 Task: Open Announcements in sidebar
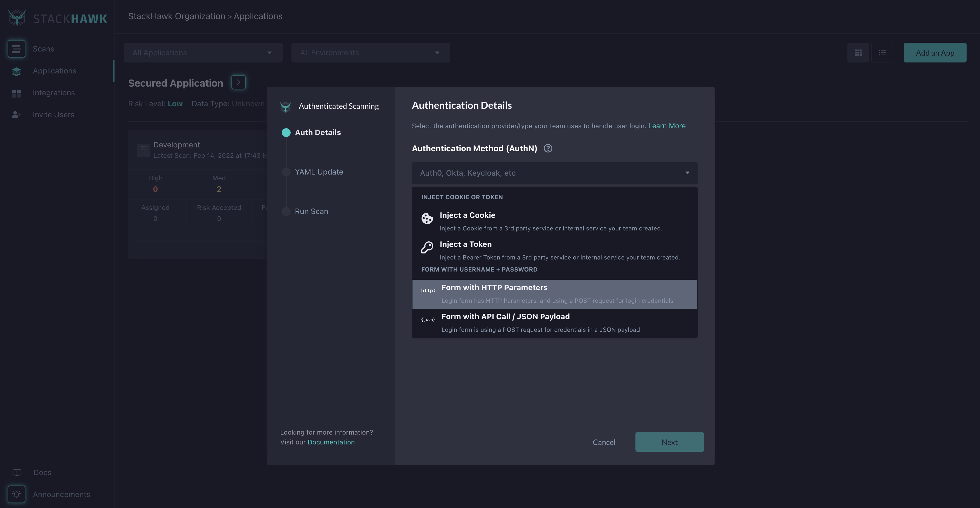pos(61,494)
